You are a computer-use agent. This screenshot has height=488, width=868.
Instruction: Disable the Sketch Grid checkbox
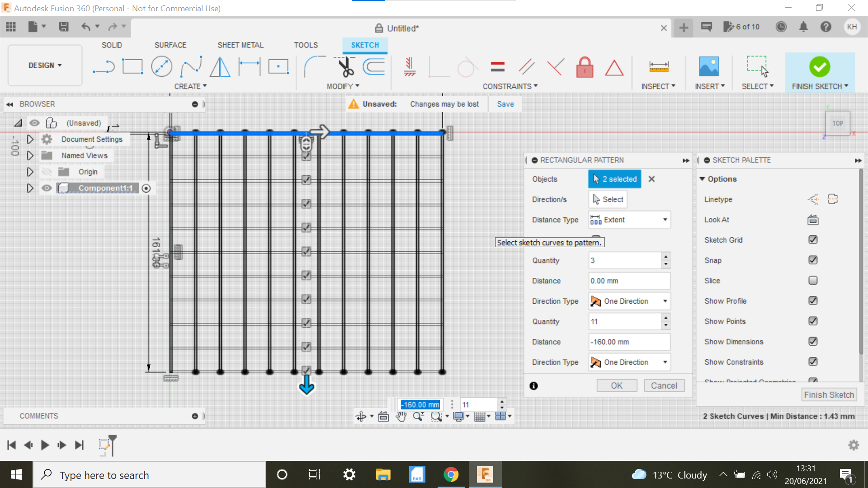tap(813, 239)
